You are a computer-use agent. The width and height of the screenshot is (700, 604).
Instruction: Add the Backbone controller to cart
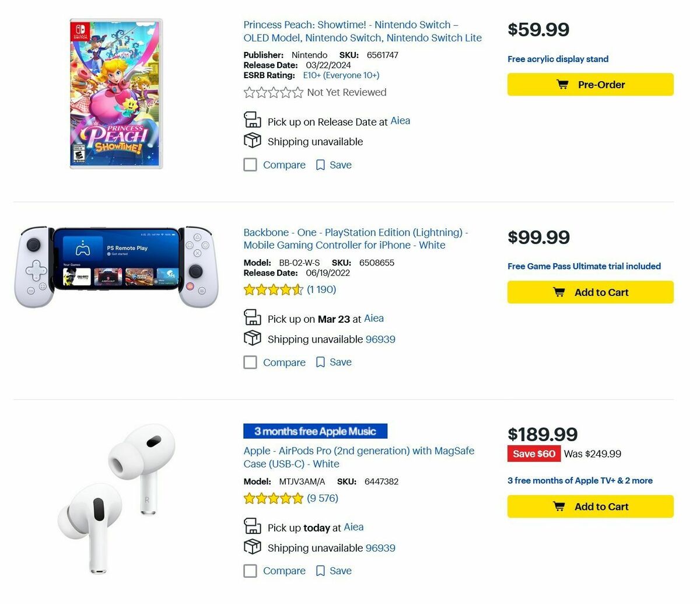click(590, 292)
